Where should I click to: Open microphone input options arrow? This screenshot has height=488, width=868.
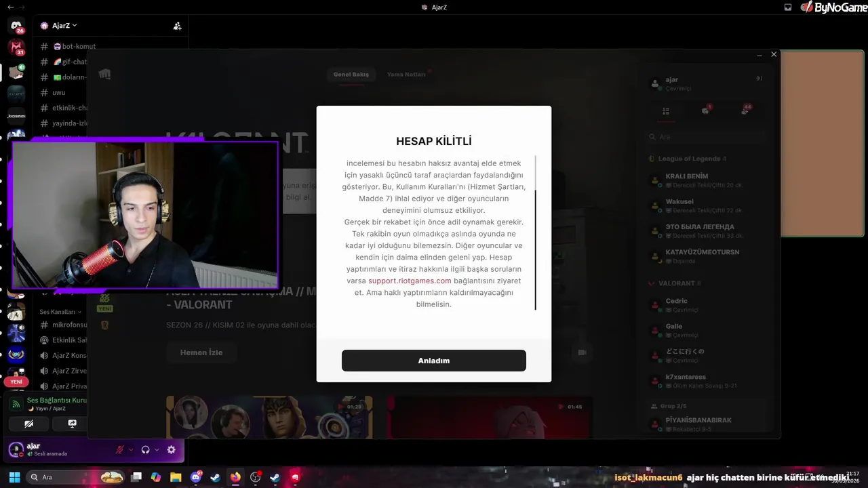(131, 449)
